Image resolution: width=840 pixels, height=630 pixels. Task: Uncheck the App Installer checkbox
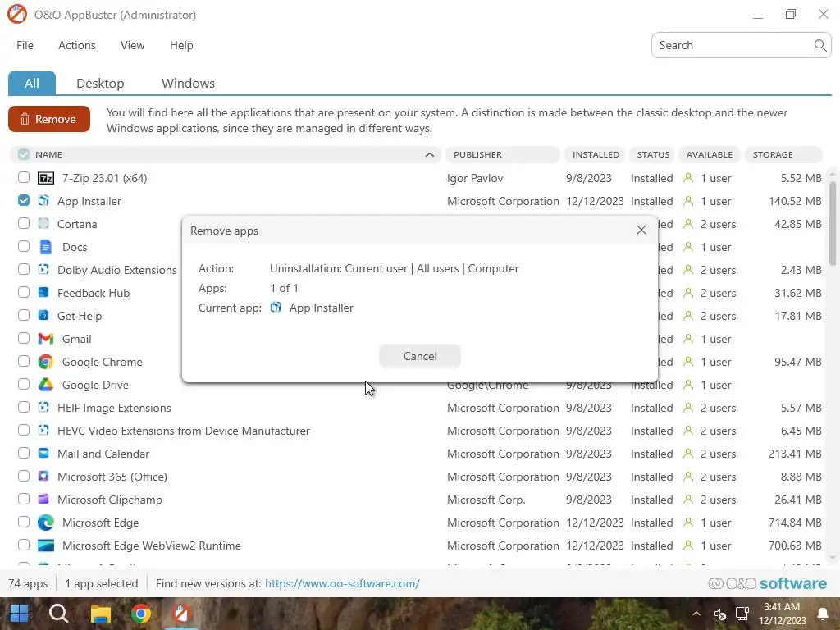pyautogui.click(x=24, y=200)
